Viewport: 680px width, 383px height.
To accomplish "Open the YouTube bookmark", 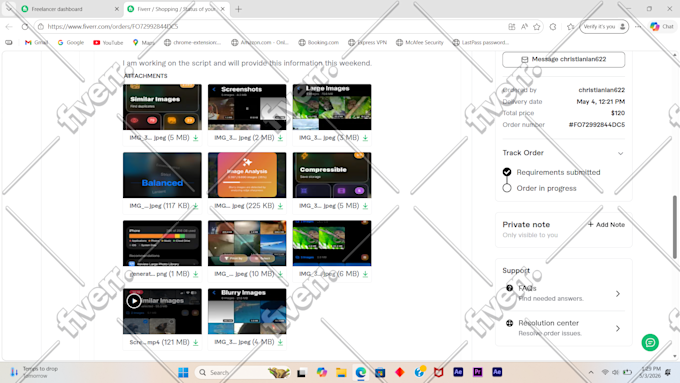I will tap(108, 43).
